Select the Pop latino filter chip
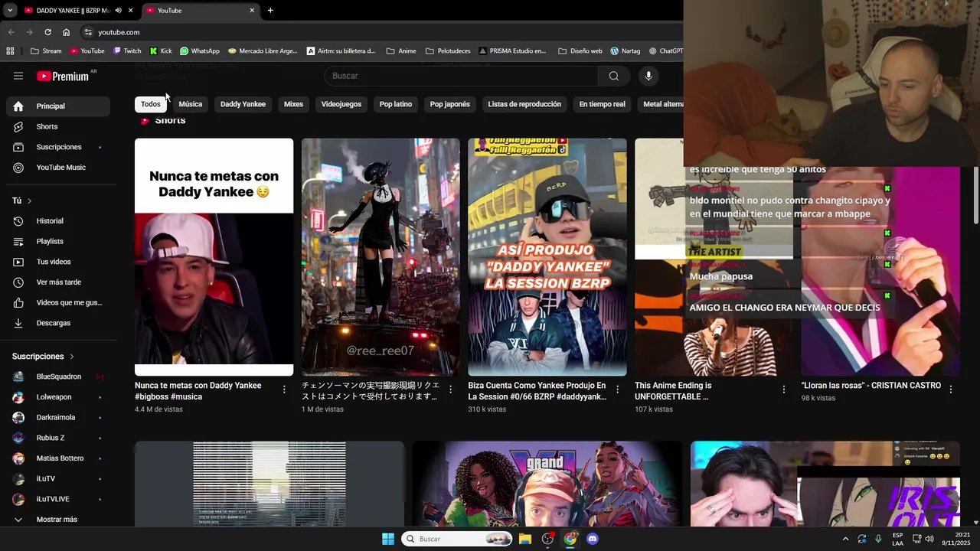The height and width of the screenshot is (551, 980). (396, 104)
